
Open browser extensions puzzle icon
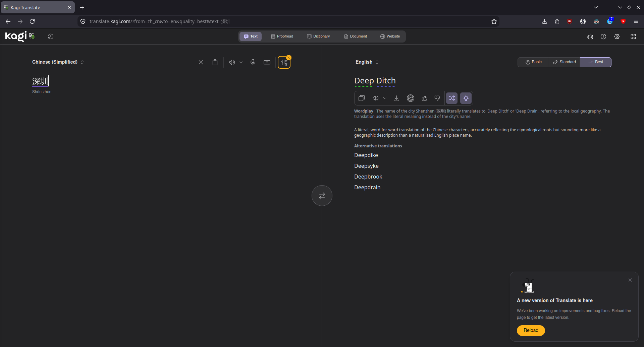click(x=557, y=21)
